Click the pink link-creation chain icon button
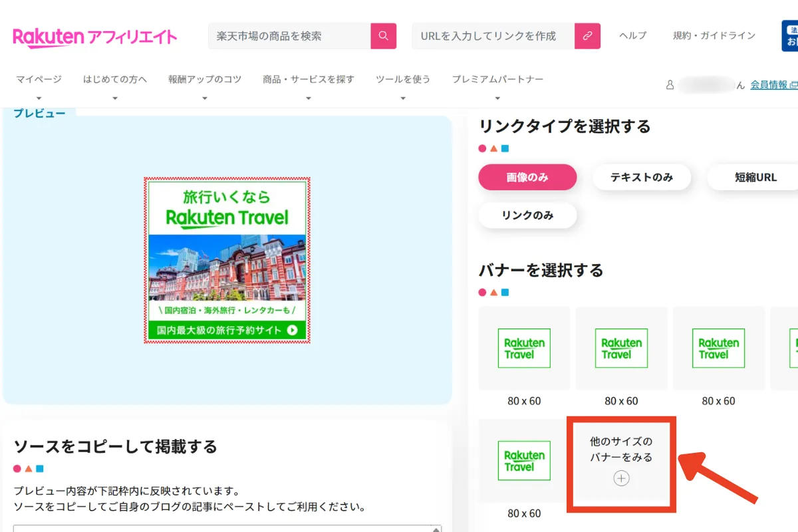The image size is (798, 532). pos(587,36)
